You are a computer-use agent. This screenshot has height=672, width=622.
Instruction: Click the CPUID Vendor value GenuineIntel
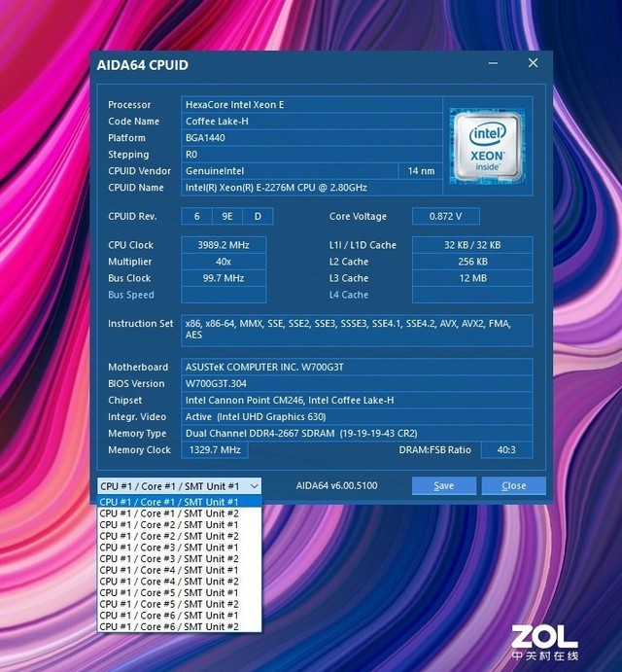[x=290, y=171]
